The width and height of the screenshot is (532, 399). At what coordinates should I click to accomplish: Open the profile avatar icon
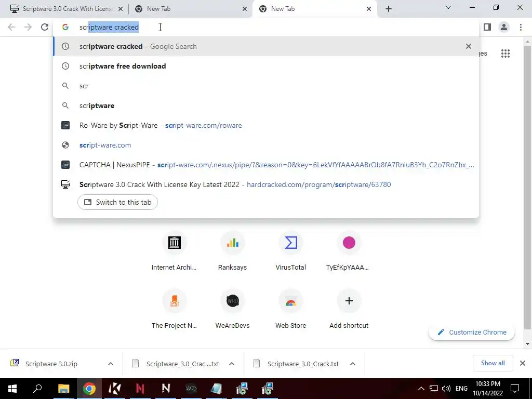(504, 27)
